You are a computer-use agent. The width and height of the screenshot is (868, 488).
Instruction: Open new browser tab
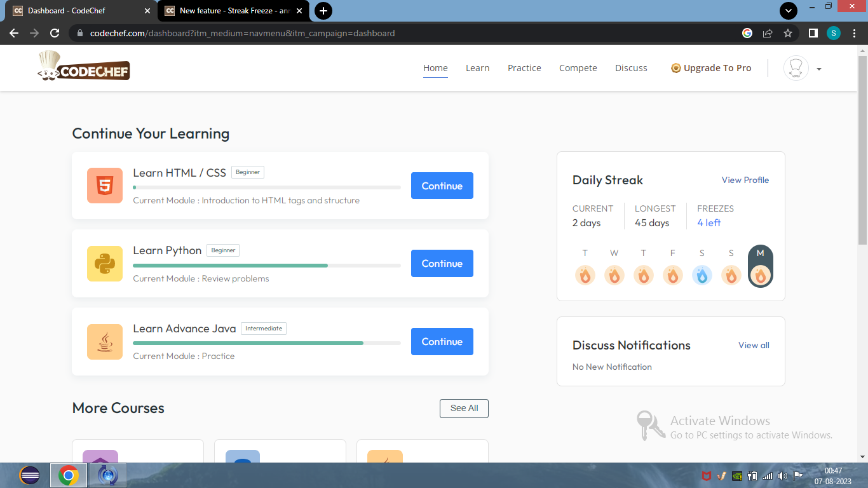pyautogui.click(x=323, y=11)
